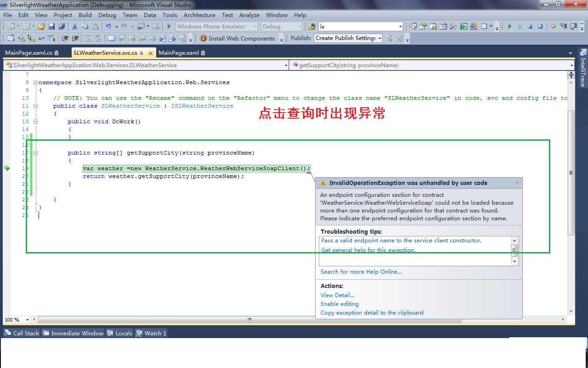The image size is (588, 368).
Task: Click the Step Into icon
Action: click(x=563, y=26)
